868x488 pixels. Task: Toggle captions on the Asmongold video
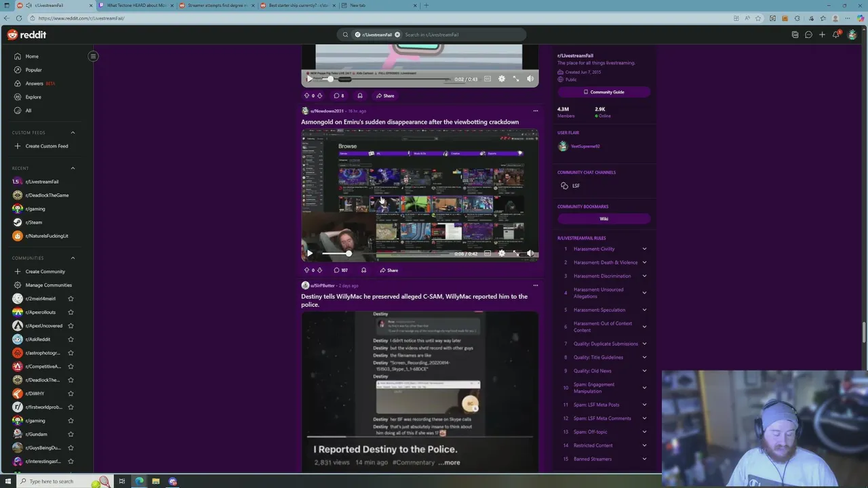click(487, 253)
